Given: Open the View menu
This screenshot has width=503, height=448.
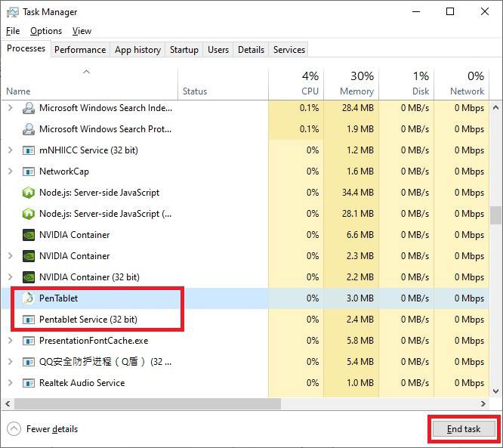Looking at the screenshot, I should [x=82, y=31].
